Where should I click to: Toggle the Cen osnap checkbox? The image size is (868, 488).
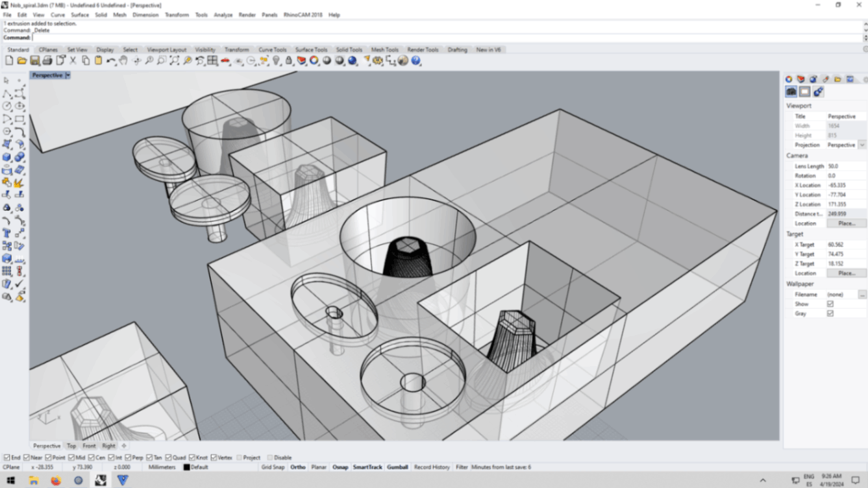92,457
